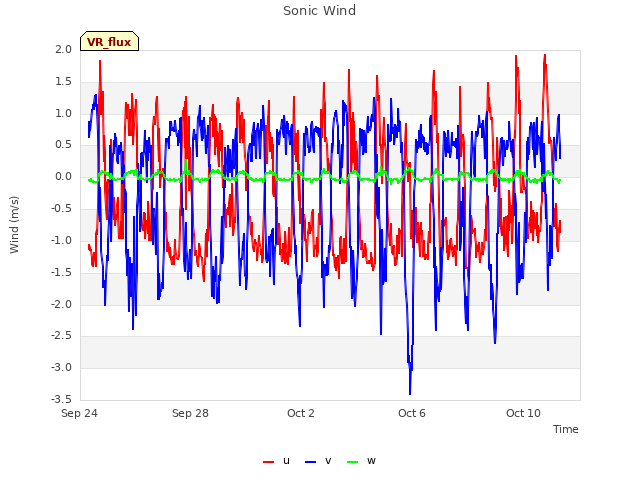Click the blue v minimum spike near Oct 6
Image resolution: width=640 pixels, height=480 pixels.
coord(410,393)
